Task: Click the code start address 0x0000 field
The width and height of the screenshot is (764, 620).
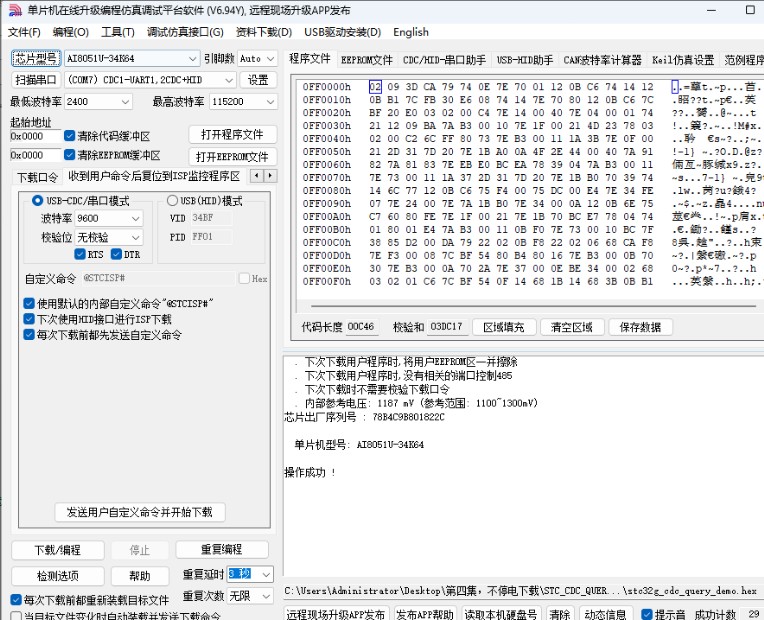Action: click(x=35, y=136)
